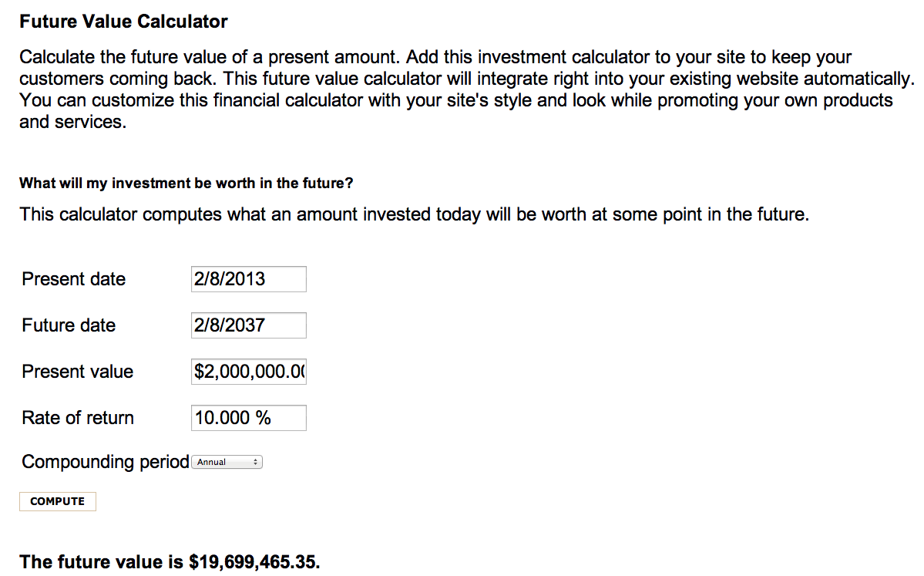
Task: Click the "What will my investment be worth" subheading
Action: point(186,184)
